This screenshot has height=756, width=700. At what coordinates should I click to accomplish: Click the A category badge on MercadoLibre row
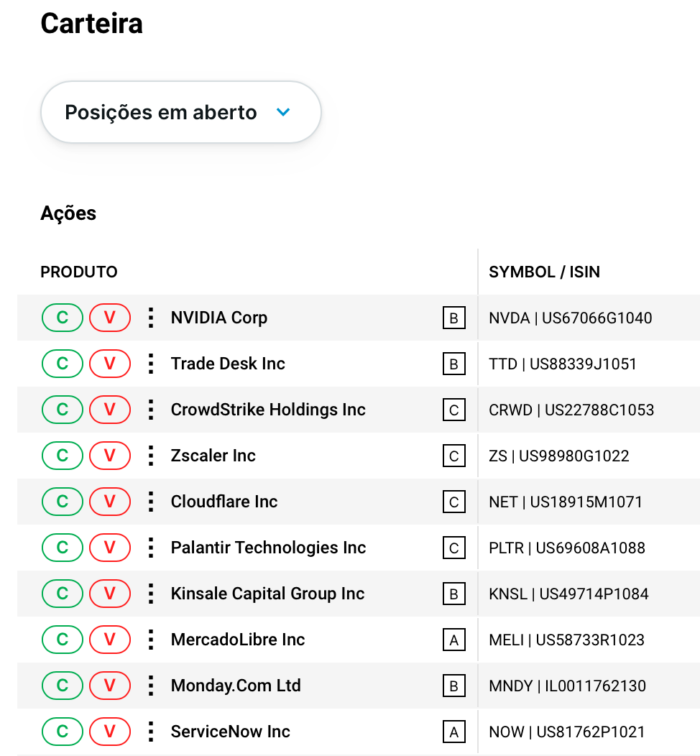pyautogui.click(x=453, y=640)
